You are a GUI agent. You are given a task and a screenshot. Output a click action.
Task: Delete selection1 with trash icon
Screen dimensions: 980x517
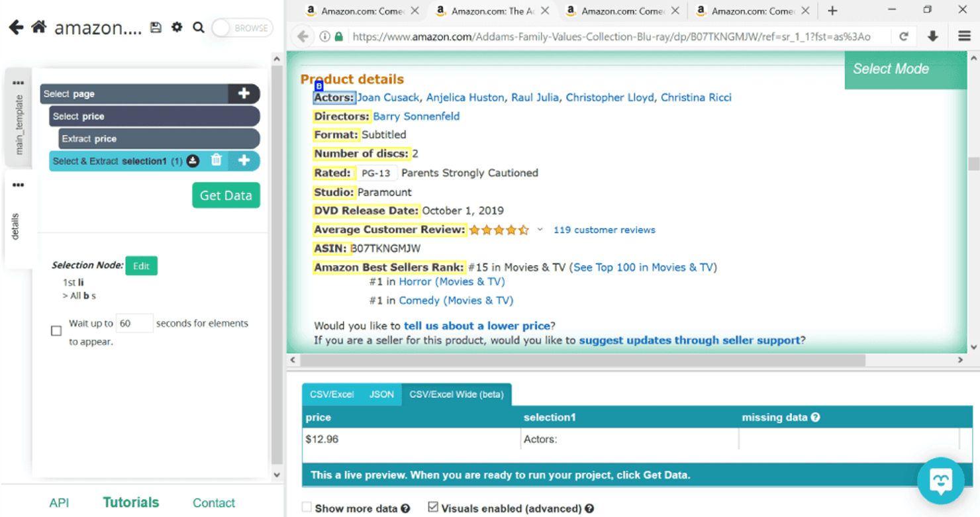(216, 160)
